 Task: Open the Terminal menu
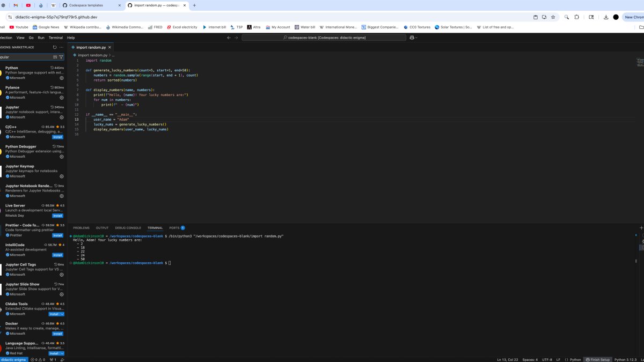pos(56,38)
